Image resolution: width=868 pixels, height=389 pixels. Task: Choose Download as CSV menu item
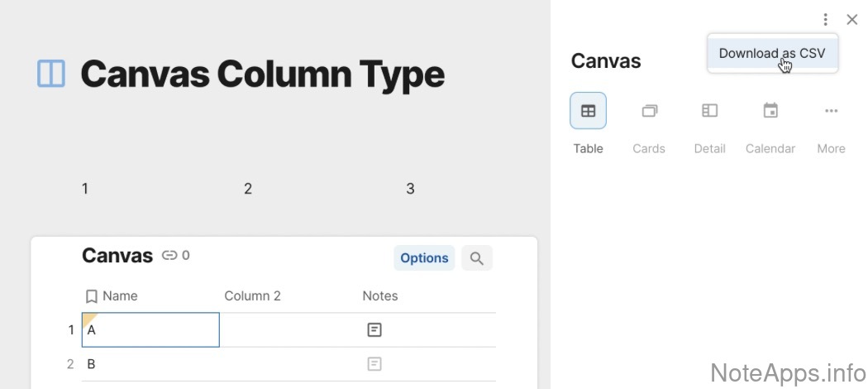point(772,54)
